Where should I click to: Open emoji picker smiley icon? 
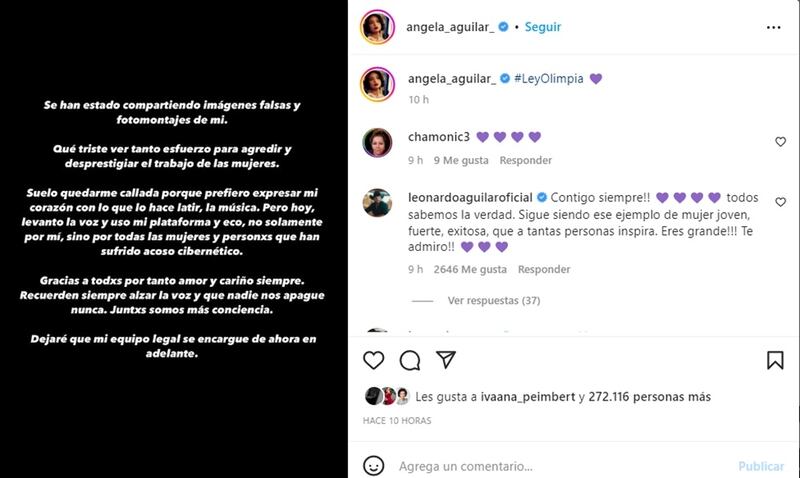click(x=373, y=465)
